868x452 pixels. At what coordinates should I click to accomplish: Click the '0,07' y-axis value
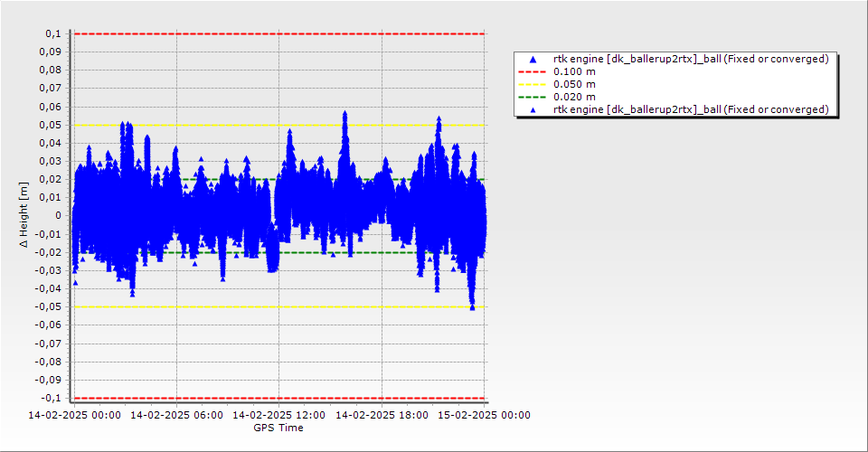pyautogui.click(x=51, y=89)
